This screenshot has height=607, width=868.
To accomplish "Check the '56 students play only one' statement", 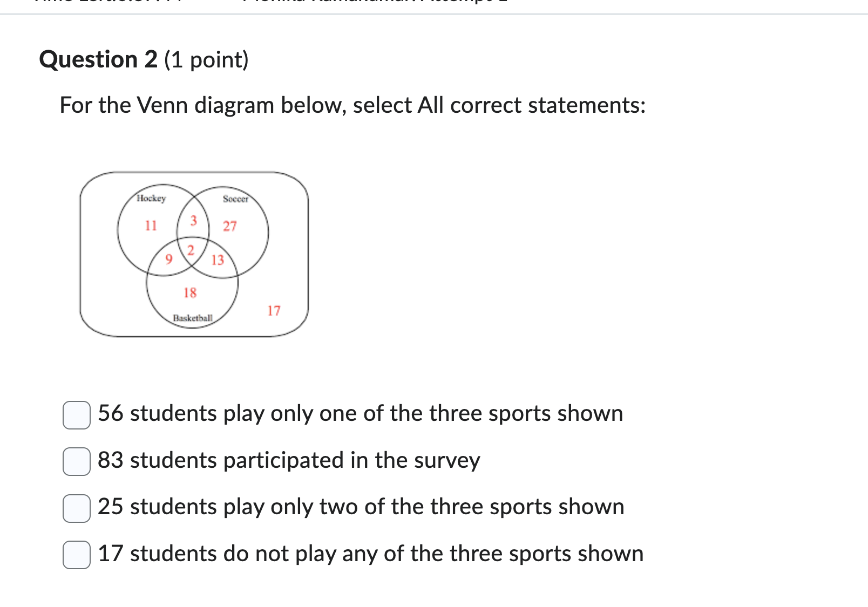I will pos(76,415).
